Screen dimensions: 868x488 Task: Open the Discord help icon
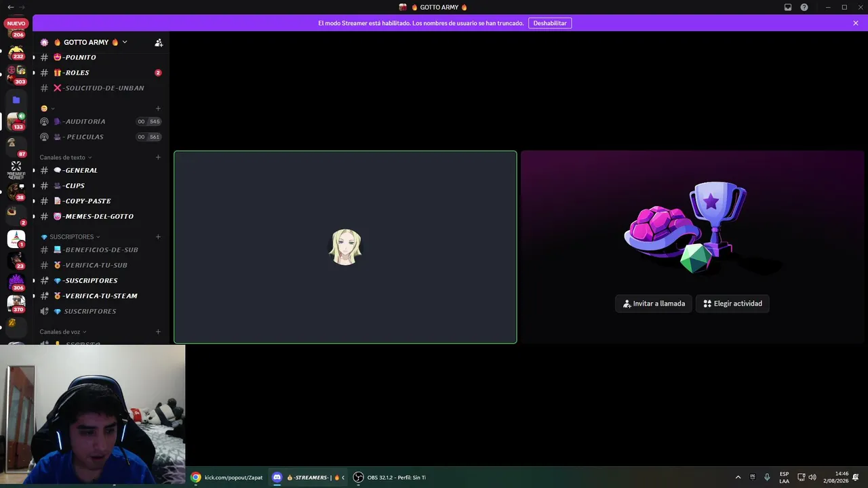[x=804, y=7]
